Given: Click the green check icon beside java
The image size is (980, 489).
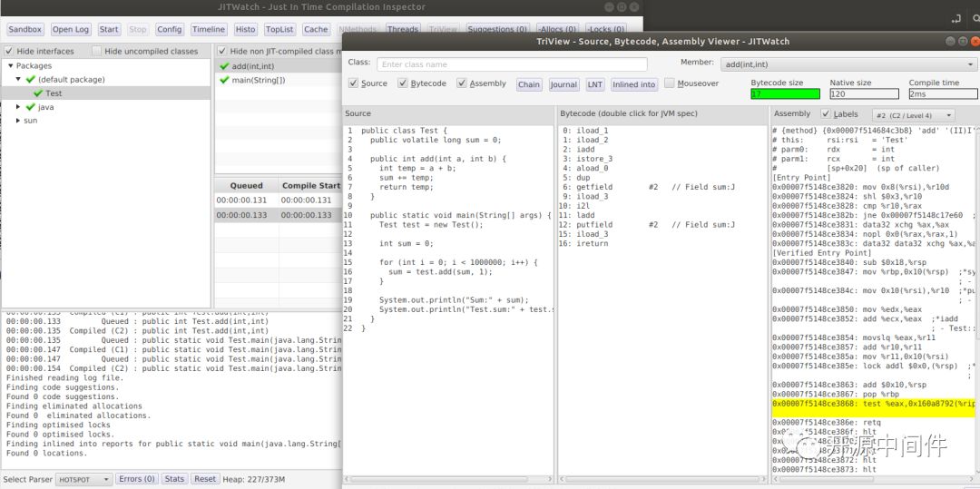Looking at the screenshot, I should point(30,107).
